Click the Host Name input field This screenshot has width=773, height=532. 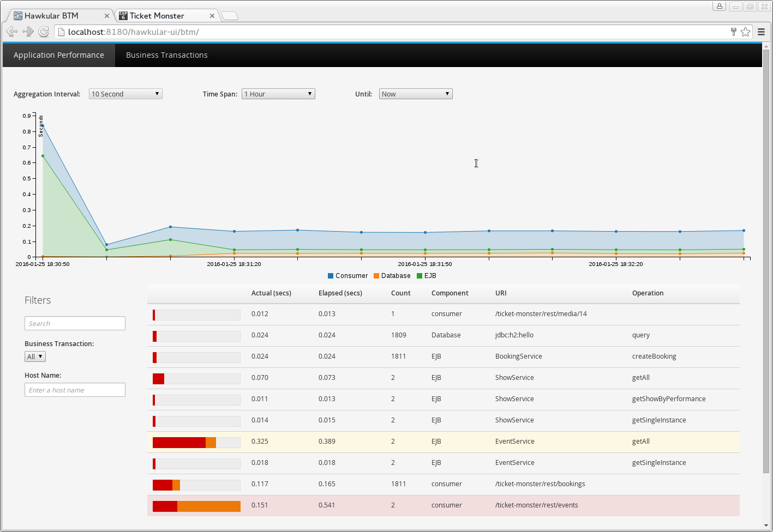[75, 390]
